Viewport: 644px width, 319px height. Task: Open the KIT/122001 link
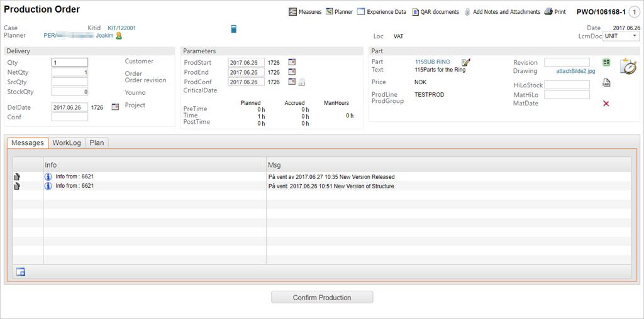point(121,28)
